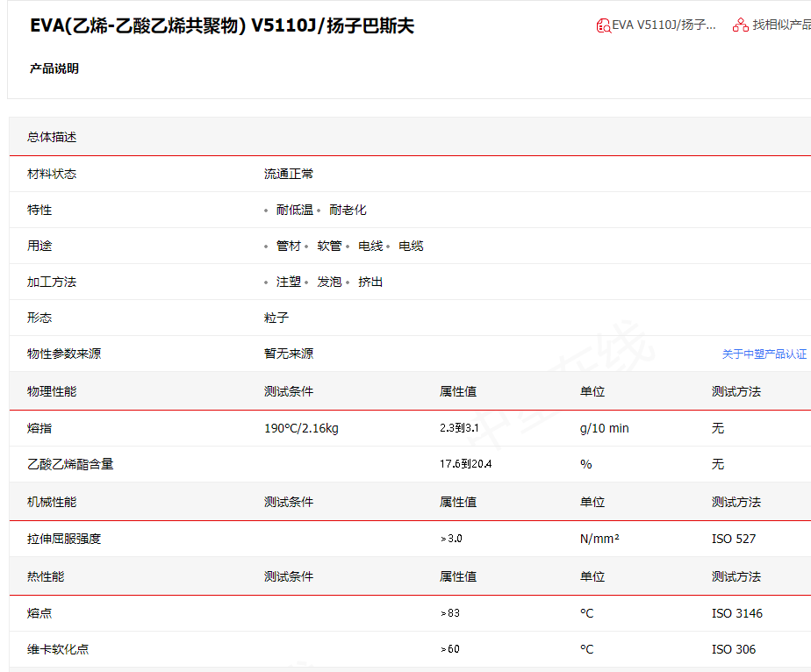Screen dimensions: 811x672
Task: Click the 用途 row label
Action: point(39,246)
